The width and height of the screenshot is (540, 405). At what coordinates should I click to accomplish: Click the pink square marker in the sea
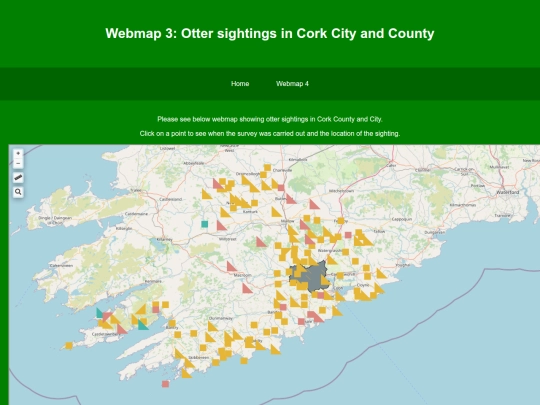coord(165,384)
